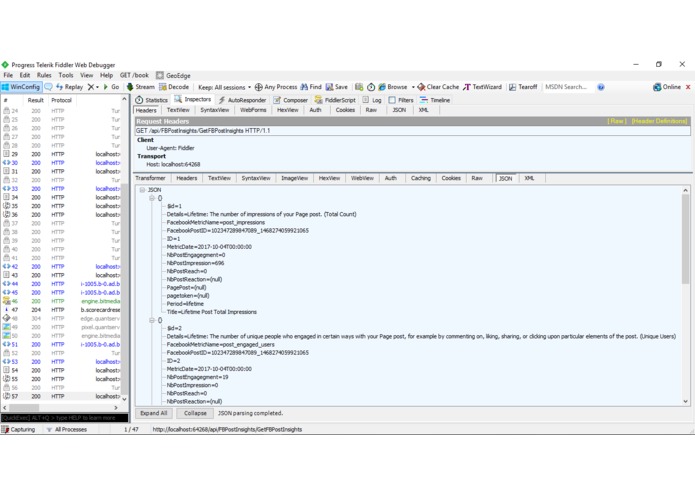Open the Tools menu
Screen dimensions: 695x494
[66, 75]
